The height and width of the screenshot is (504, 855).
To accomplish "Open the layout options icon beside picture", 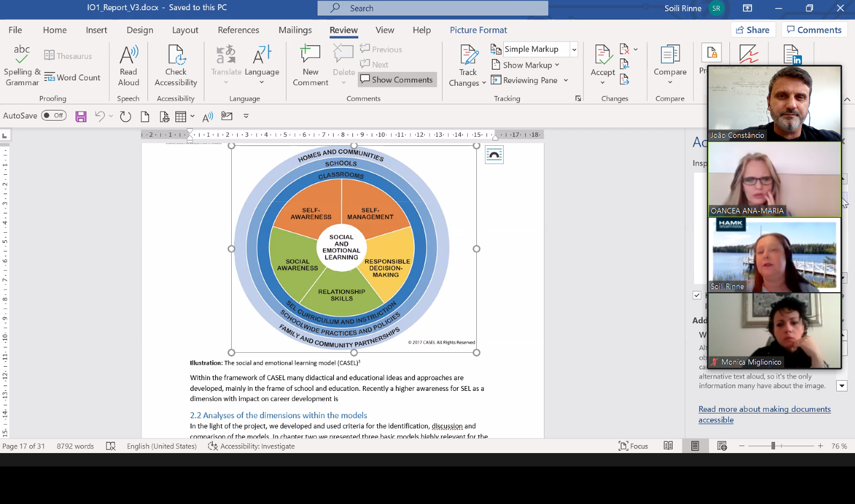I will [x=494, y=155].
